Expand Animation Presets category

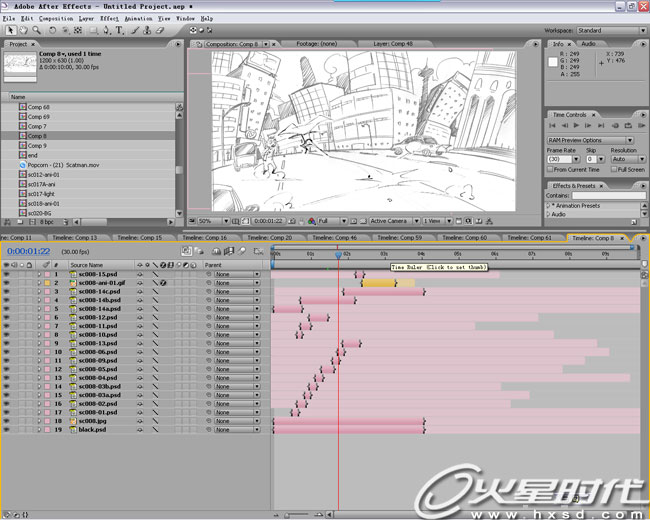tap(548, 206)
